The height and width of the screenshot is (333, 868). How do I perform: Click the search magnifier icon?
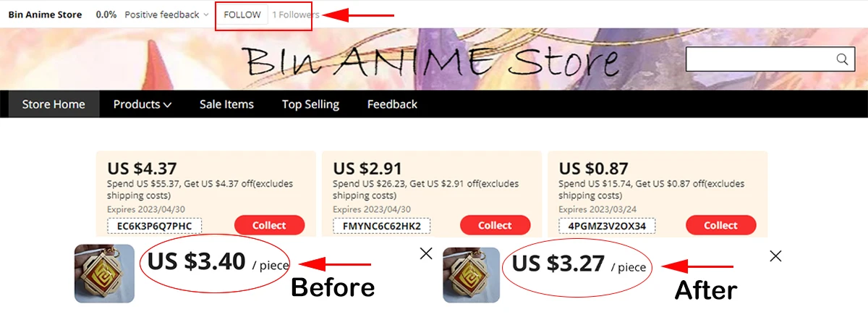click(x=842, y=59)
